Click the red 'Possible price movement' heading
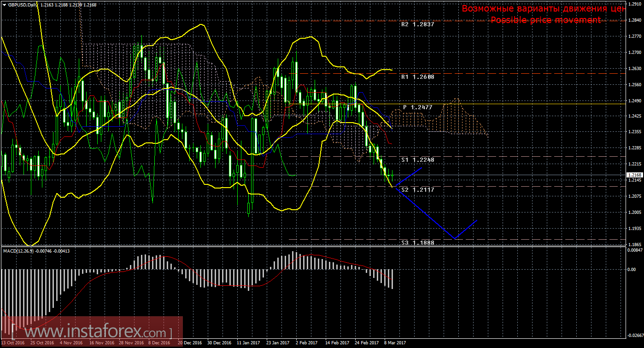 coord(545,20)
